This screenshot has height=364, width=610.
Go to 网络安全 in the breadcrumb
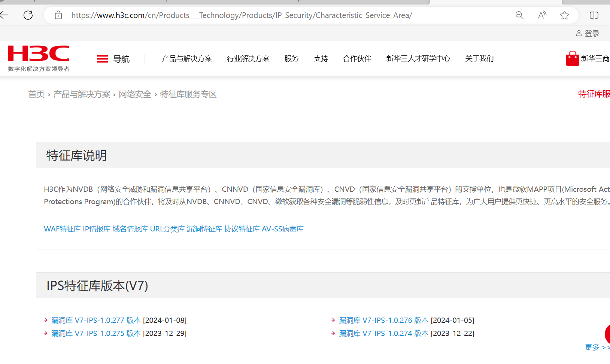pos(135,94)
